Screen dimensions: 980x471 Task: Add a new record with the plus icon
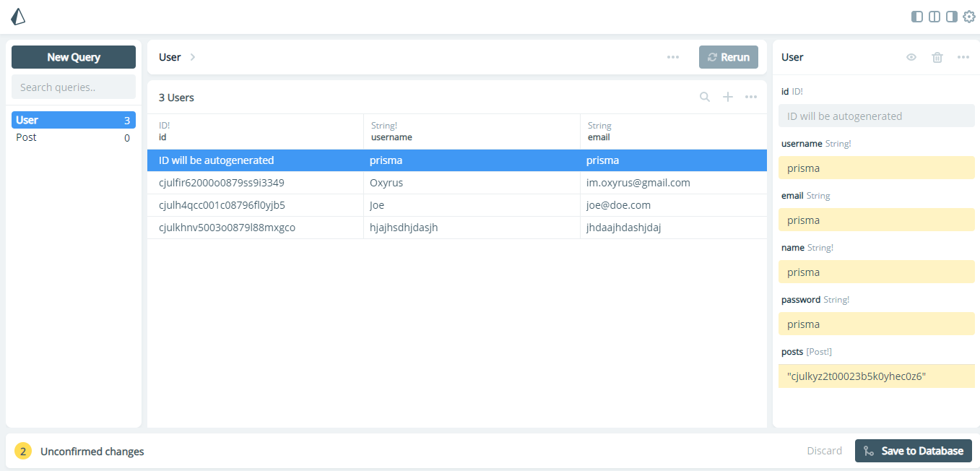pos(727,96)
